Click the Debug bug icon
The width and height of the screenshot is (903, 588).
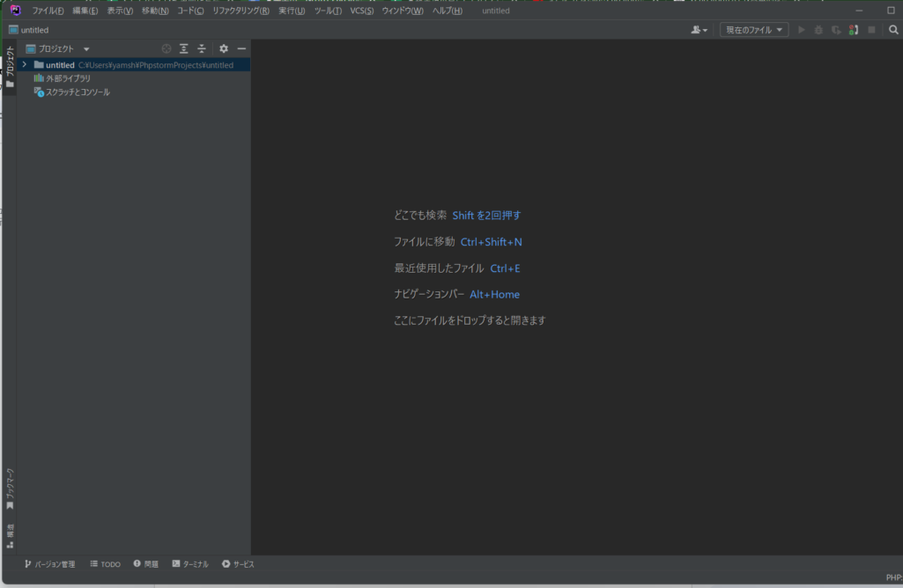pyautogui.click(x=818, y=30)
